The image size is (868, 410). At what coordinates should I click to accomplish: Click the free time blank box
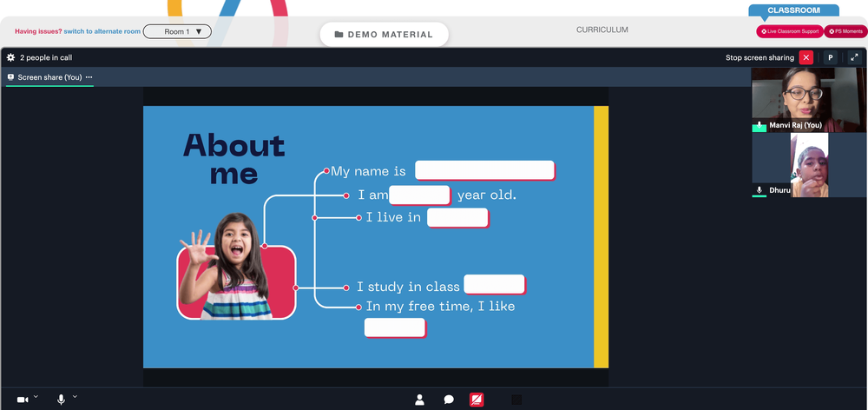point(395,328)
